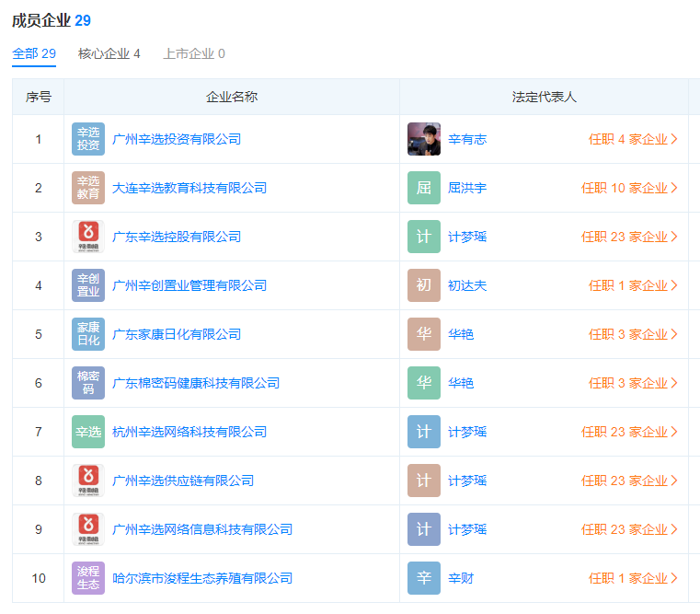Click the 浚程生态 purple logo icon
Image resolution: width=700 pixels, height=614 pixels.
pos(88,578)
